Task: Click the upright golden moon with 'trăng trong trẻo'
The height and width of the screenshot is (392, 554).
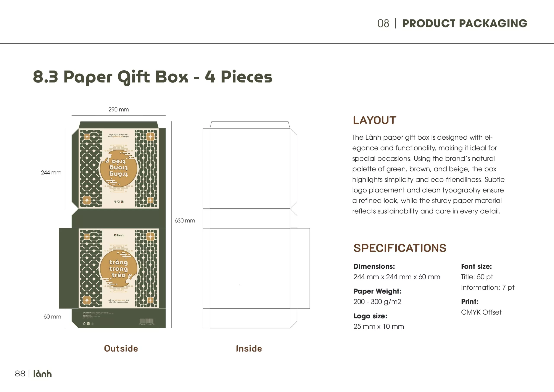Action: (118, 268)
